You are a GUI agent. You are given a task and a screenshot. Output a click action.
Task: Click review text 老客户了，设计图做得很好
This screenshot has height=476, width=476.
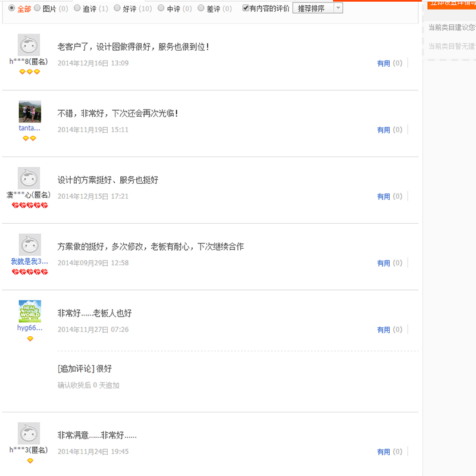point(133,47)
